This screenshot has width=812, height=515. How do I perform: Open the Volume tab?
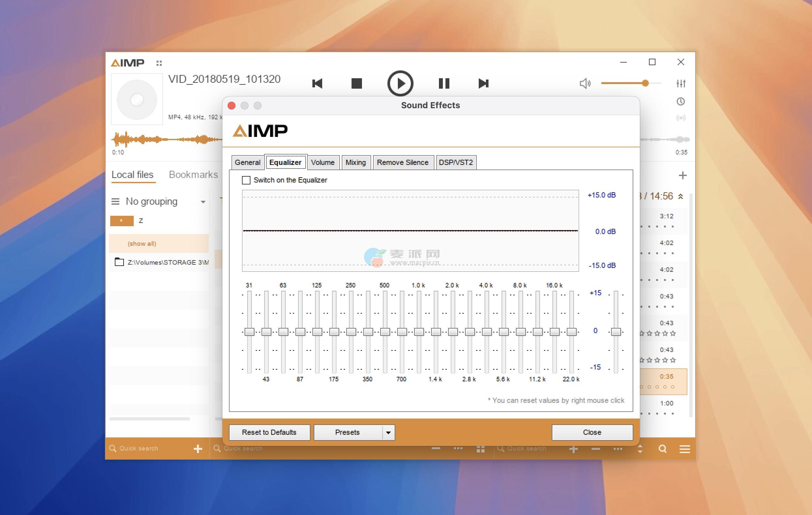323,162
